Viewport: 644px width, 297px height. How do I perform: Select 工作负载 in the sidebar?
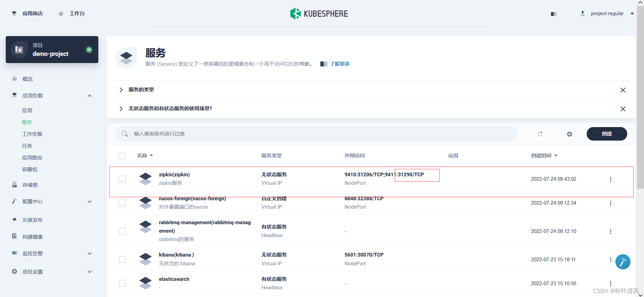click(32, 134)
